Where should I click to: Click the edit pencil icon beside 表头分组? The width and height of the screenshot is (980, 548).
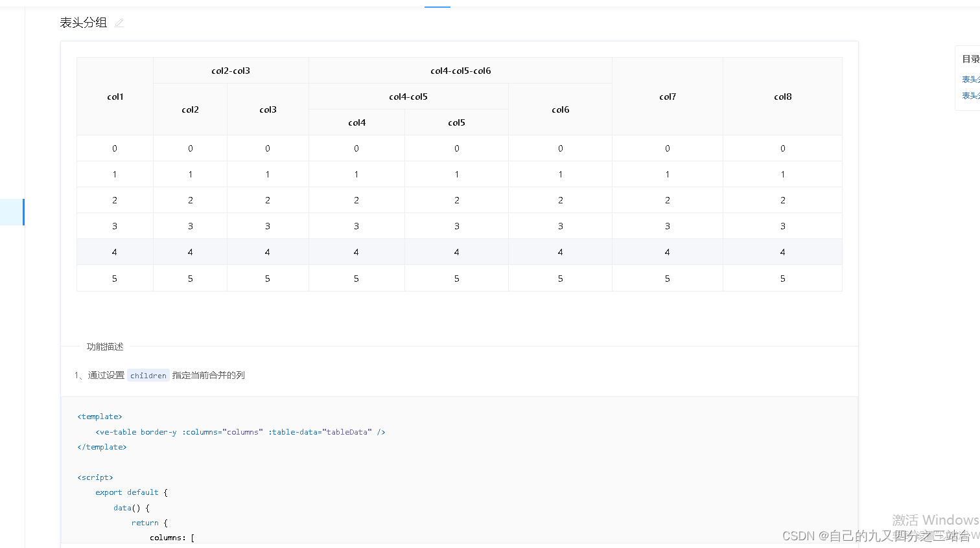click(119, 23)
